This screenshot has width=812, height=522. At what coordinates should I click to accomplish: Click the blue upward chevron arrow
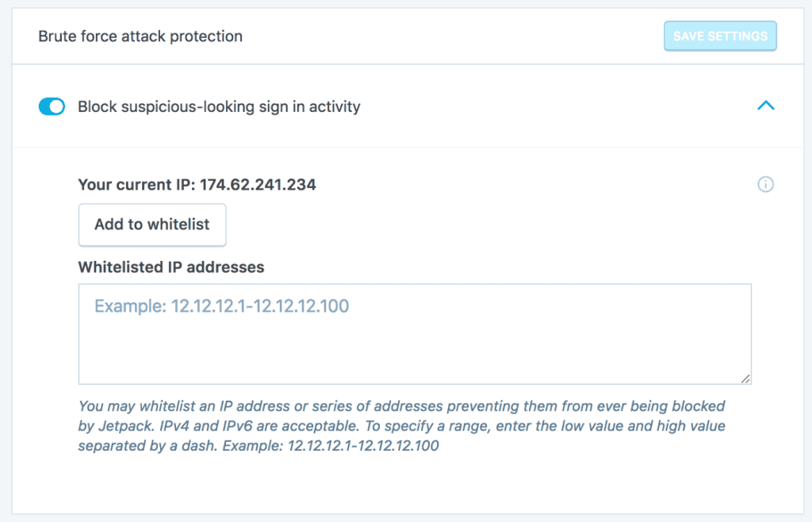765,106
